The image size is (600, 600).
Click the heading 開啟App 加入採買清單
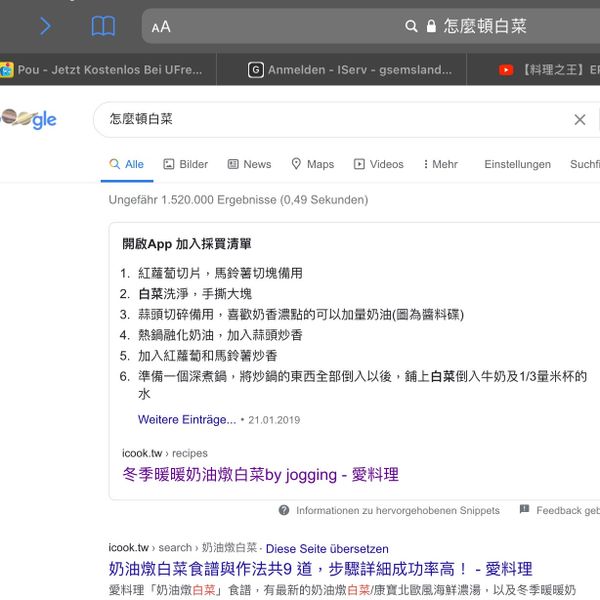187,244
